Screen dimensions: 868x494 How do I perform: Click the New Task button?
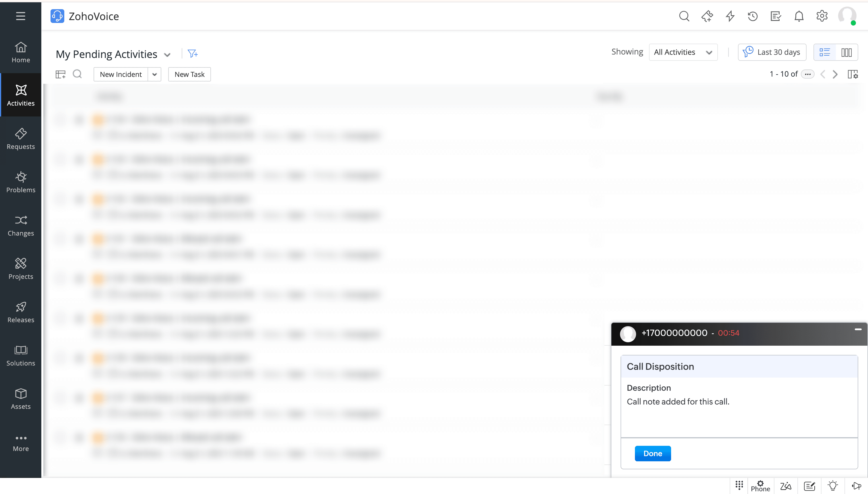pyautogui.click(x=189, y=74)
